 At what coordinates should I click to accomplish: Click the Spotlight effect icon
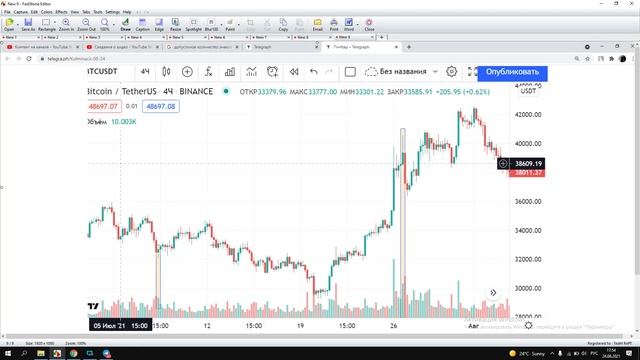coord(193,23)
